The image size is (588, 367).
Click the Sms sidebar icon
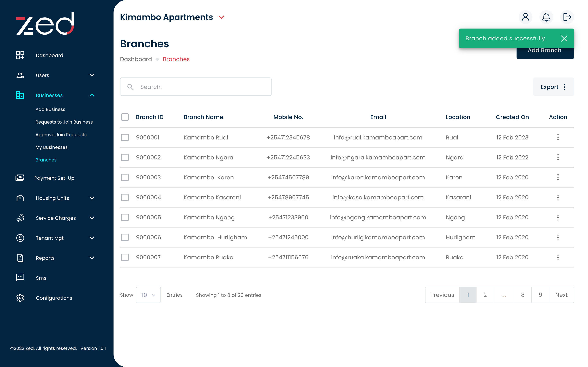pos(20,278)
